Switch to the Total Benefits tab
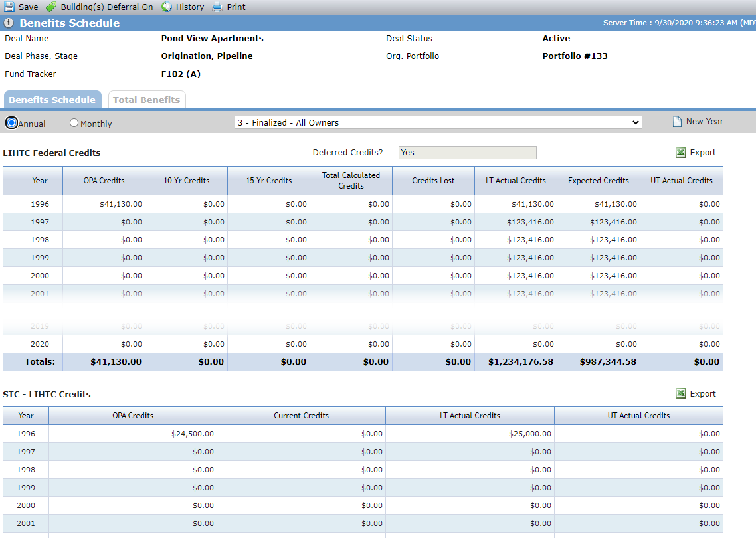This screenshot has height=538, width=756. pyautogui.click(x=147, y=100)
